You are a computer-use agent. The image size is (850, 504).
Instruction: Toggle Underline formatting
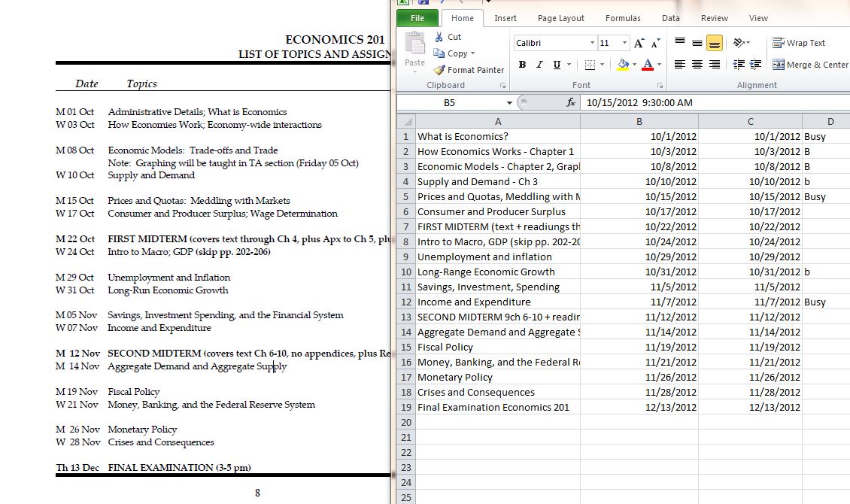point(556,65)
